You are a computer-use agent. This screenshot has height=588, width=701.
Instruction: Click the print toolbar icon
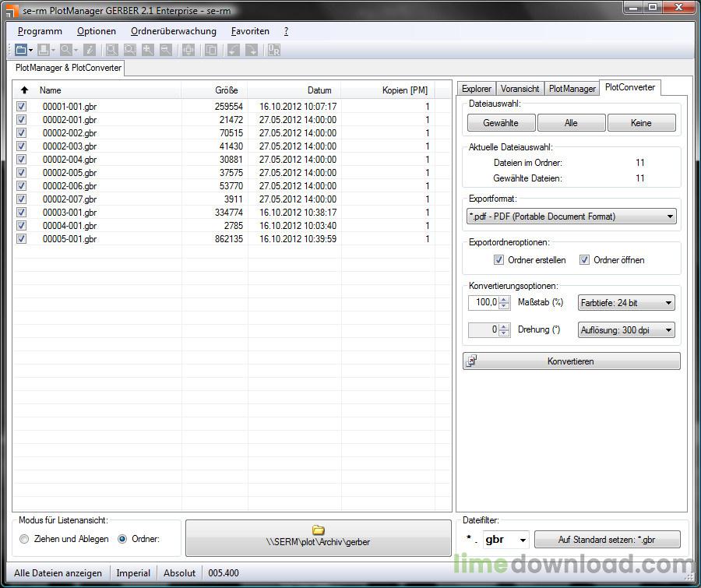click(x=44, y=50)
